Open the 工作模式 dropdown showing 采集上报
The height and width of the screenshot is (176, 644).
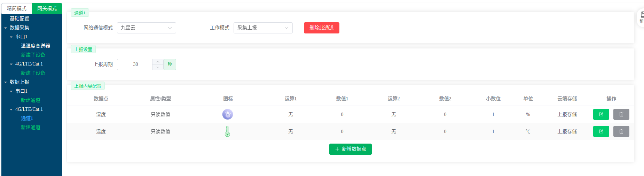pos(263,28)
